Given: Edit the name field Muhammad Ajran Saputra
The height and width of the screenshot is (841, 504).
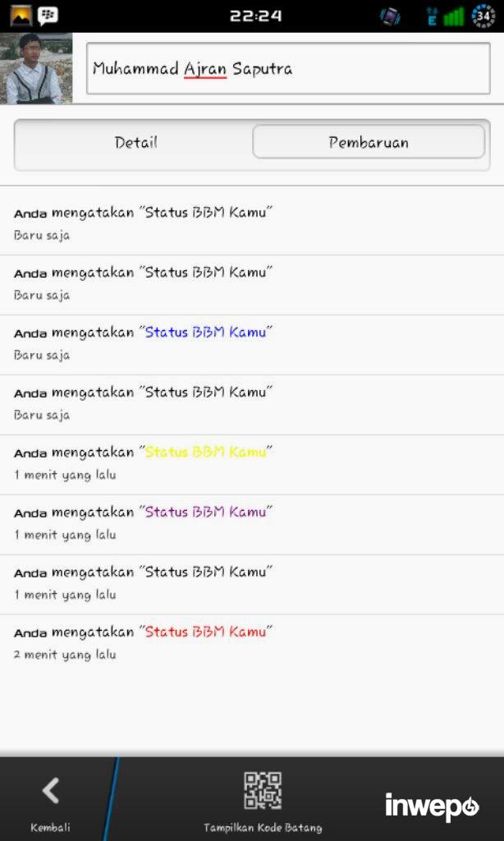Looking at the screenshot, I should tap(288, 69).
